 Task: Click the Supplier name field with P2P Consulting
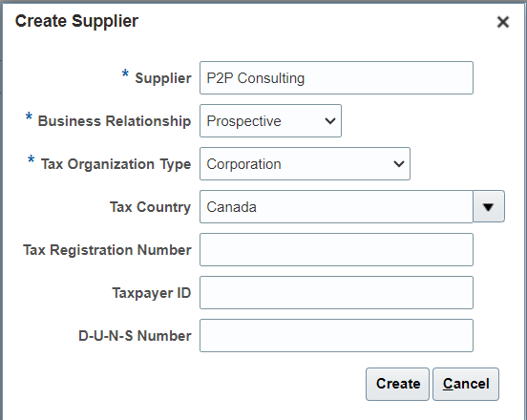point(336,78)
